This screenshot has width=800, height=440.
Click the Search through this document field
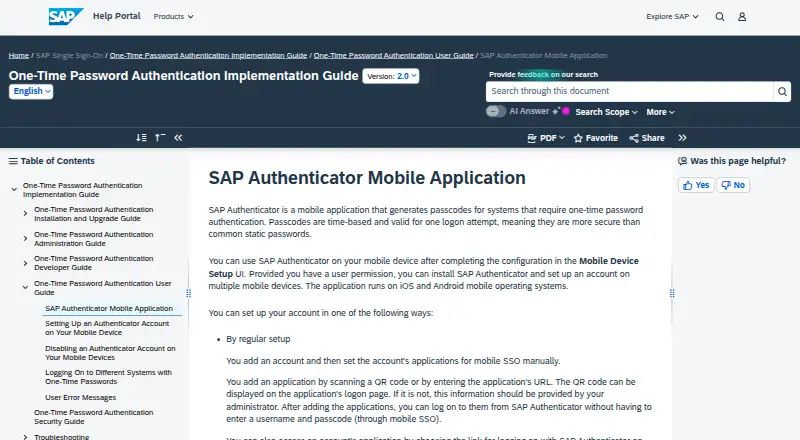click(630, 92)
